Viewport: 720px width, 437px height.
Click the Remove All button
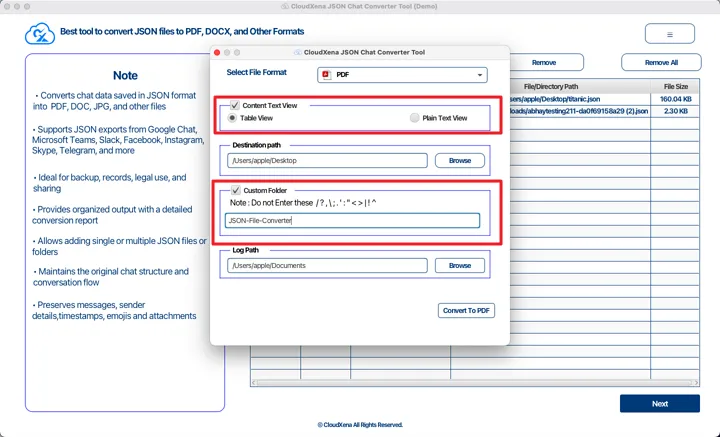[661, 62]
